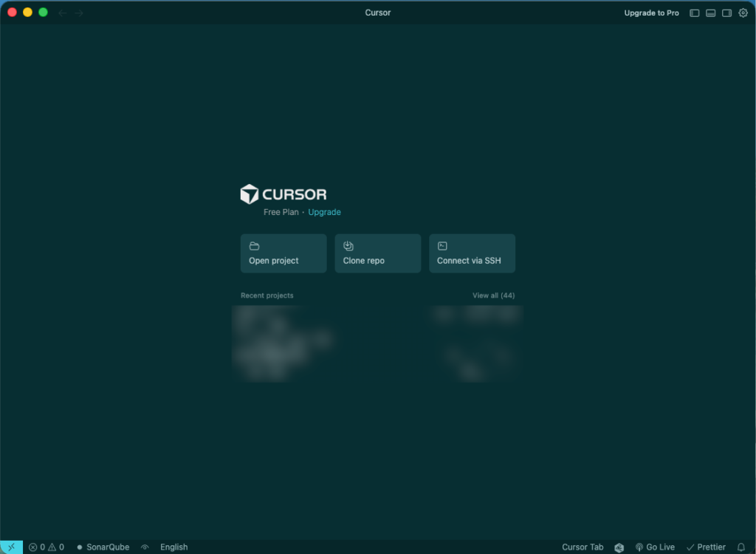Open settings gear in title bar
Viewport: 756px width, 554px height.
pyautogui.click(x=743, y=13)
